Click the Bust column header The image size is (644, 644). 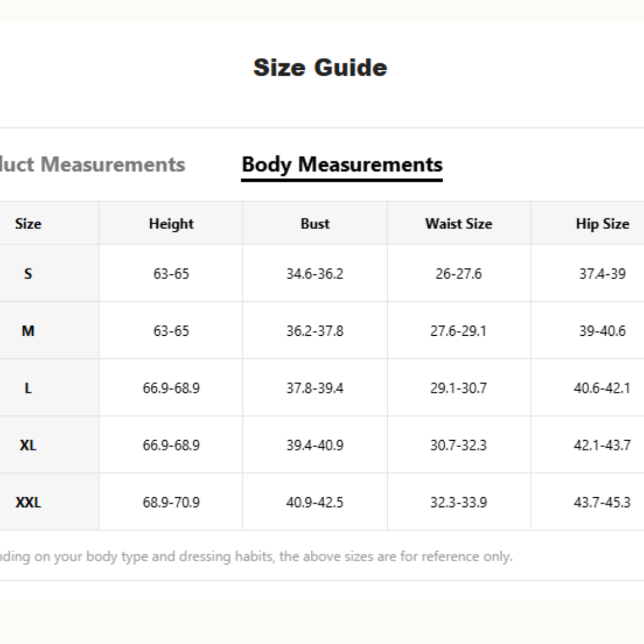[315, 224]
